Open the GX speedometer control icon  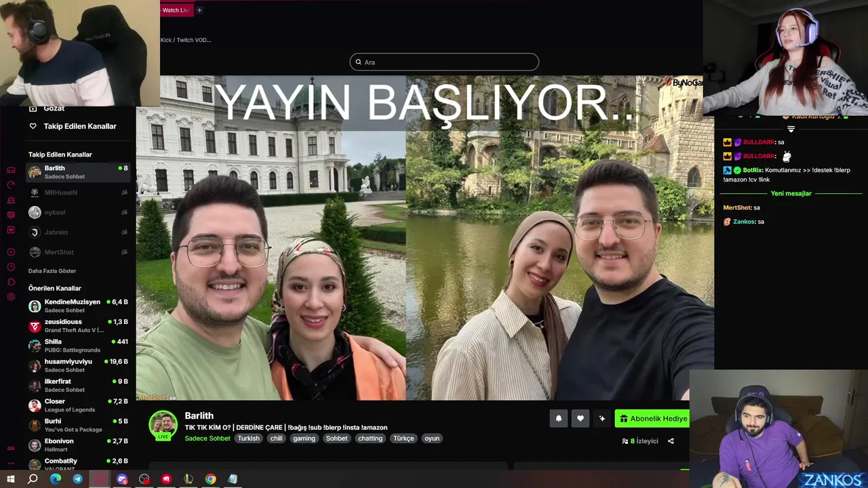point(11,186)
